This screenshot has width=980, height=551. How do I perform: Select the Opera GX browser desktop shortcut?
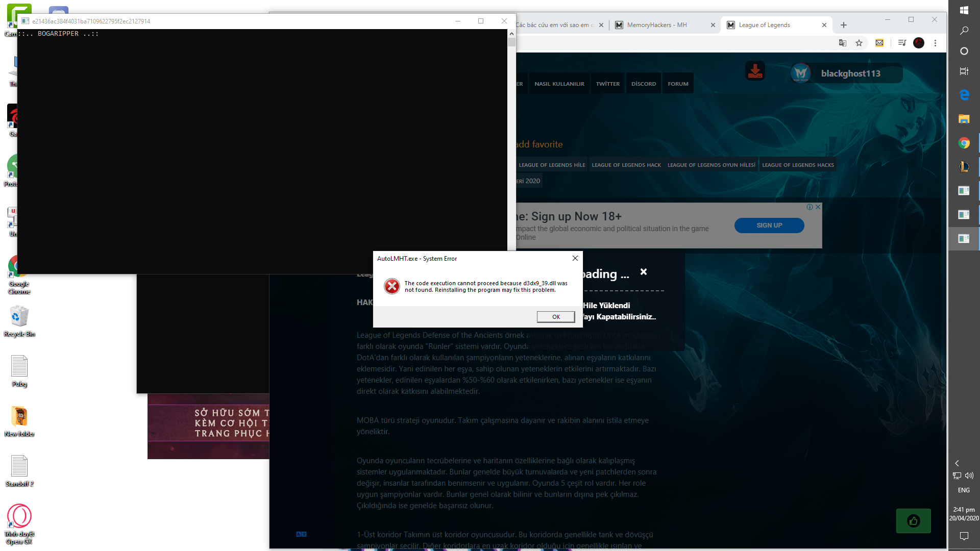(19, 524)
